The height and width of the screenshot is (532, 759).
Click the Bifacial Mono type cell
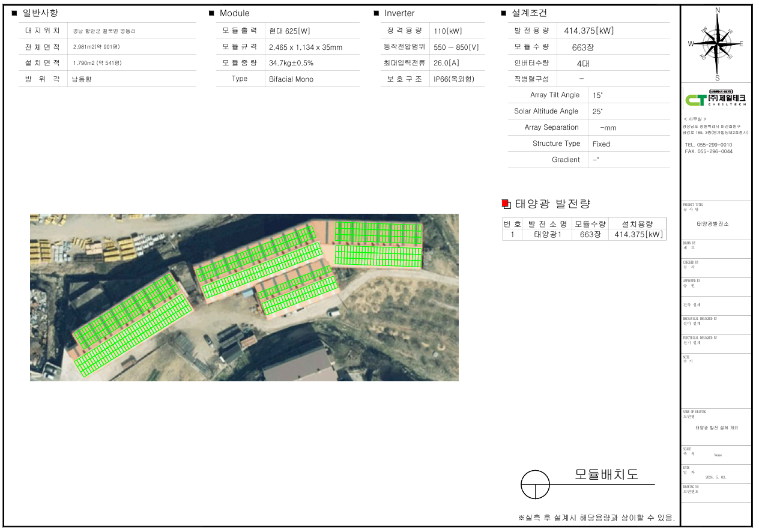[x=291, y=79]
